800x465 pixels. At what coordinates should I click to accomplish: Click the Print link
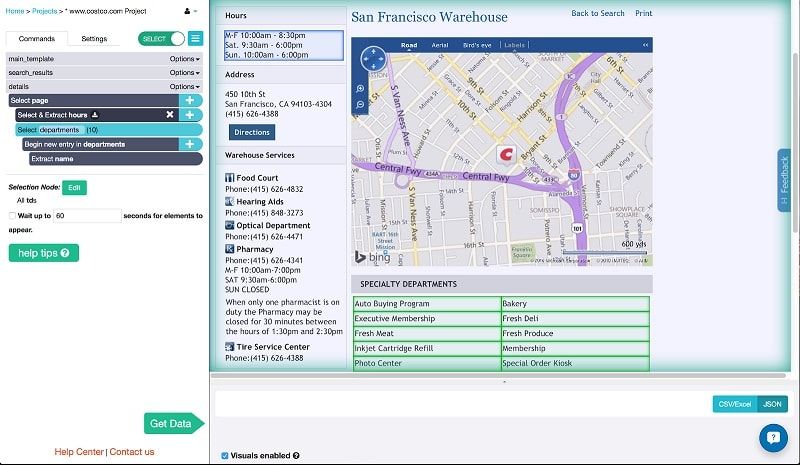coord(643,13)
